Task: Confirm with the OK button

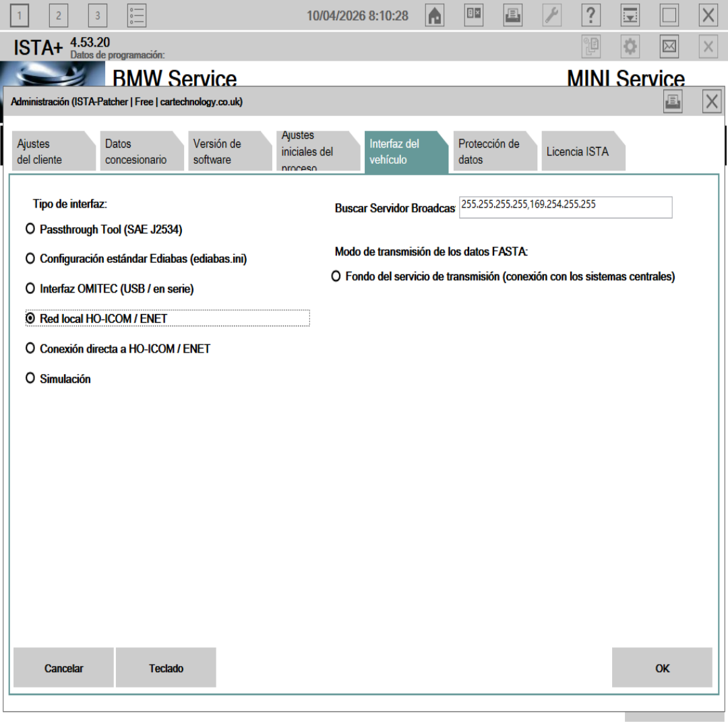Action: point(662,667)
